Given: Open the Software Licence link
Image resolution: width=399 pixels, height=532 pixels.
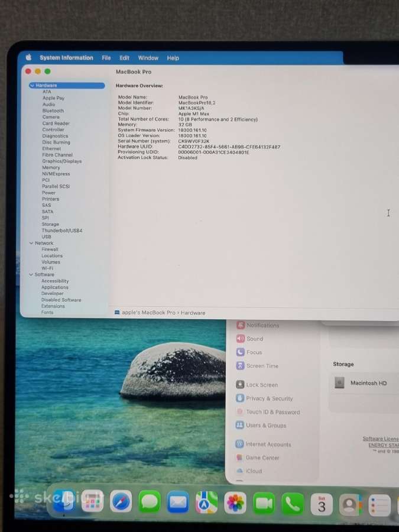Looking at the screenshot, I should click(380, 439).
